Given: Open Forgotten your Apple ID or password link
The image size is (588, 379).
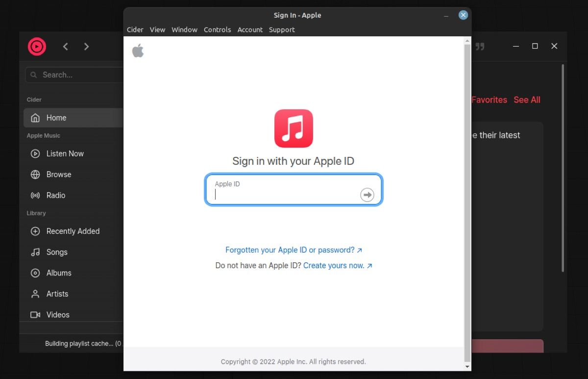Looking at the screenshot, I should pos(294,250).
